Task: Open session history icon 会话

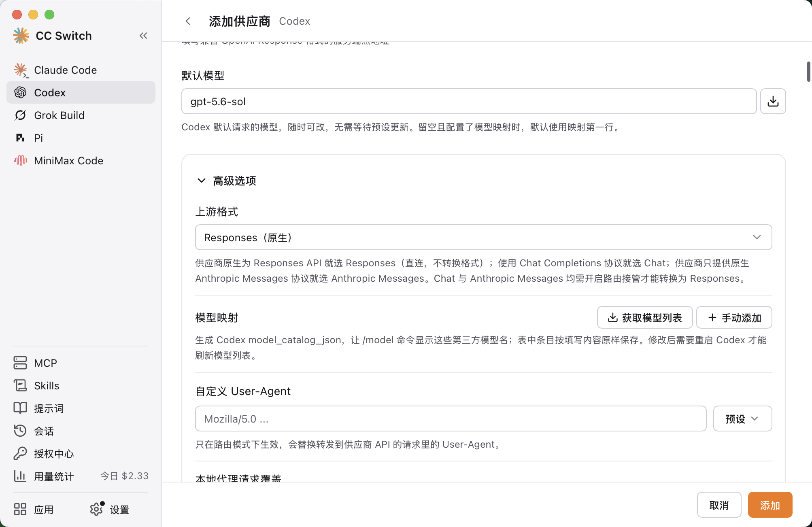Action: tap(20, 431)
